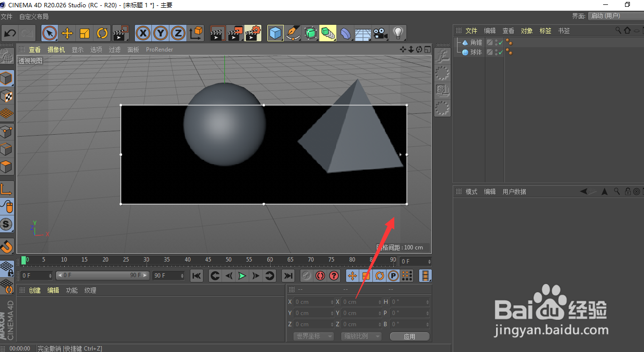
Task: Toggle the 球体 visibility dots
Action: pyautogui.click(x=496, y=52)
